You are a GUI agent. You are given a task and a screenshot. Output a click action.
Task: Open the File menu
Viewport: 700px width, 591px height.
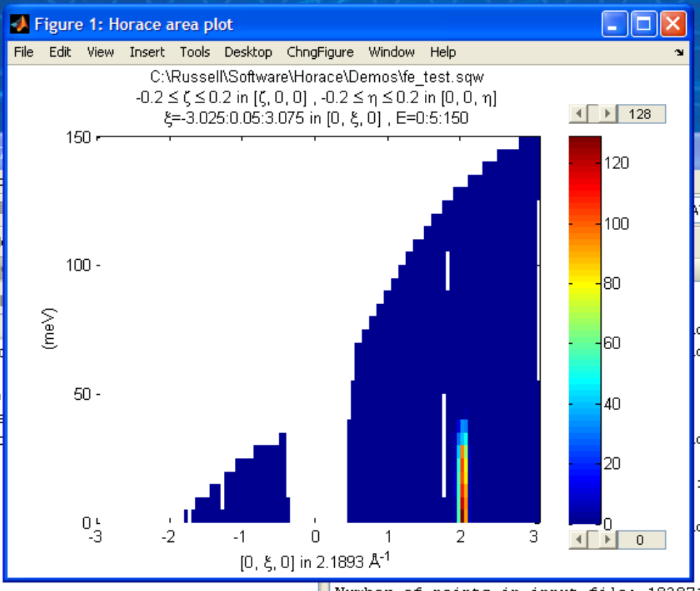[x=24, y=52]
